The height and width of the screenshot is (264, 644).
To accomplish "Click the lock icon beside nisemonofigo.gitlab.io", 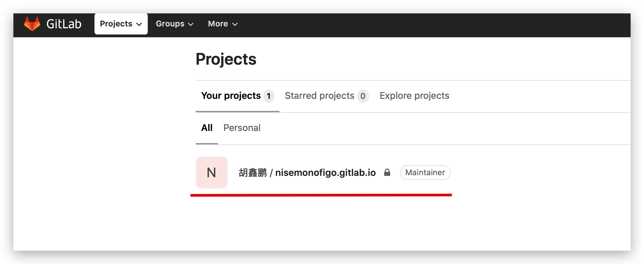I will click(387, 172).
